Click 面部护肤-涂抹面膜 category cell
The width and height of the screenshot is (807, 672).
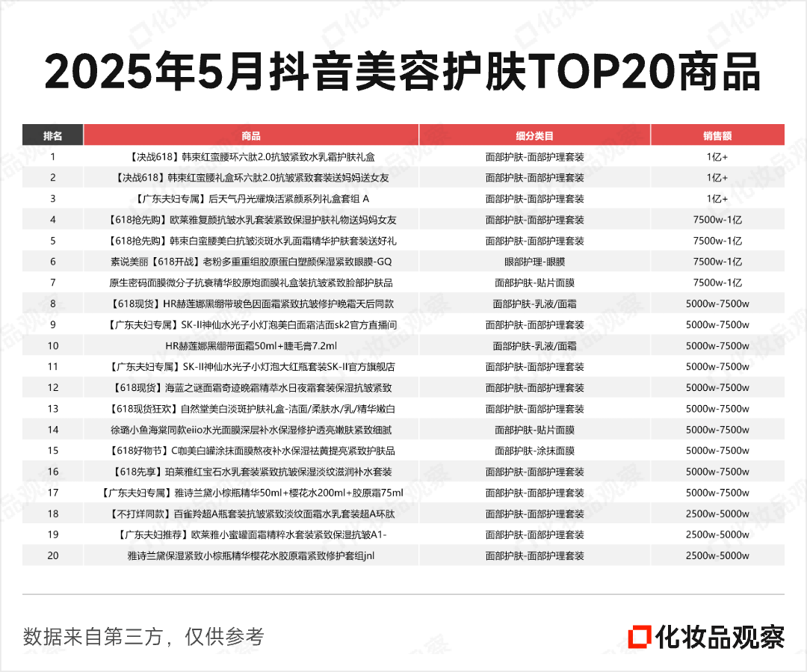click(535, 451)
